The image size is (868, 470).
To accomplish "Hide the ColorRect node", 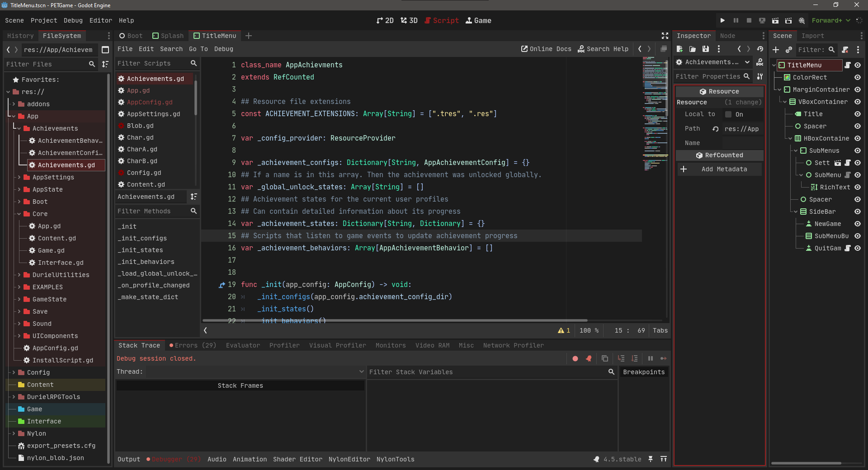I will coord(858,77).
